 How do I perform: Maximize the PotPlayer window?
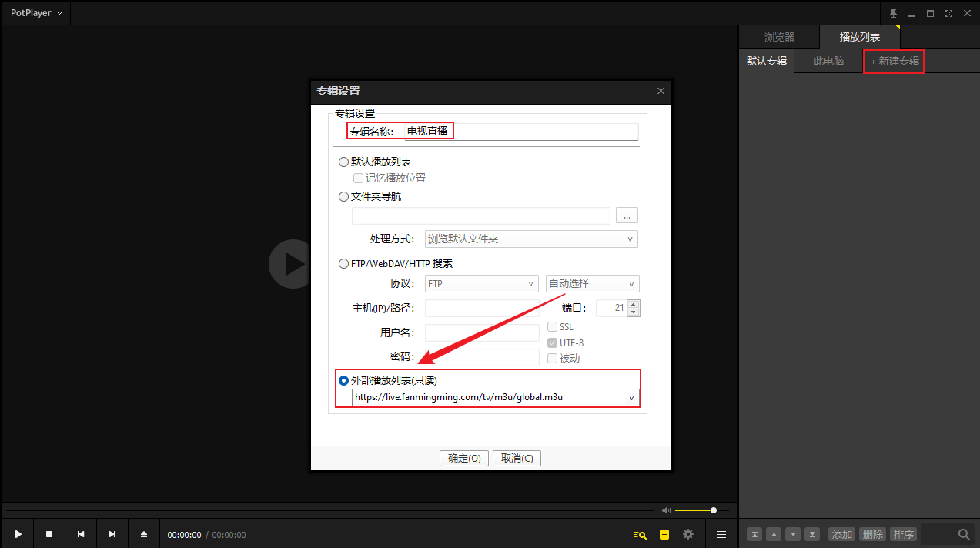(930, 13)
